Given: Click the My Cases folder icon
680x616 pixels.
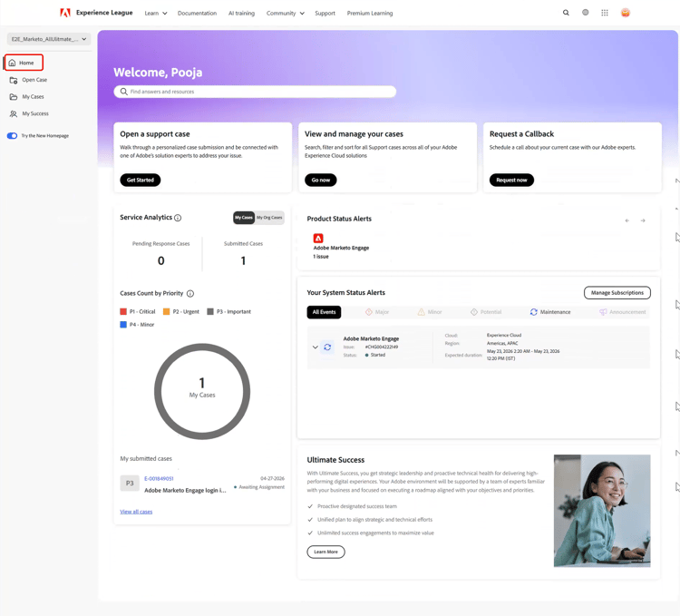Looking at the screenshot, I should coord(14,97).
